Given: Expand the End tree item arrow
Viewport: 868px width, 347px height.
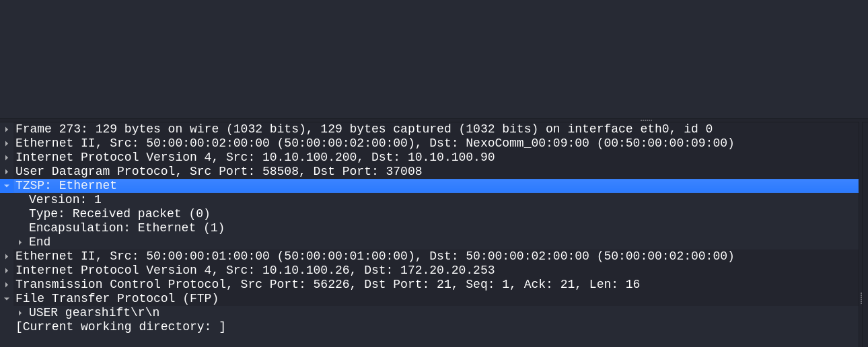Looking at the screenshot, I should (20, 242).
